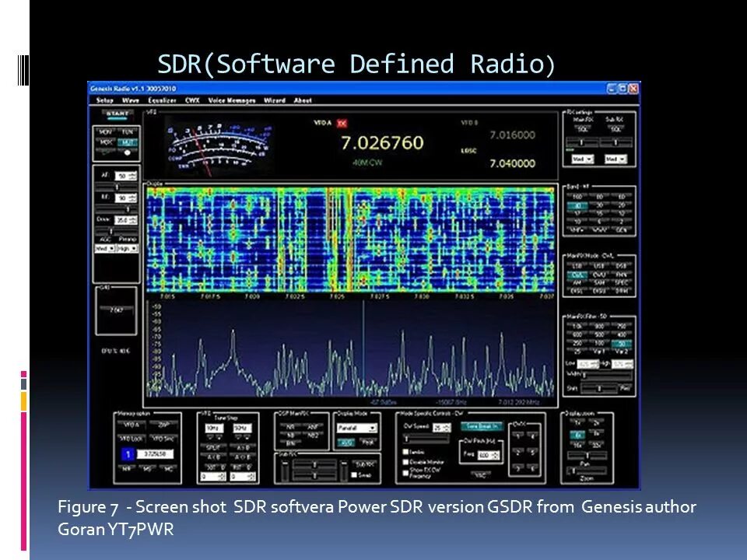Click the filter Width slider
The width and height of the screenshot is (747, 560).
pos(606,375)
